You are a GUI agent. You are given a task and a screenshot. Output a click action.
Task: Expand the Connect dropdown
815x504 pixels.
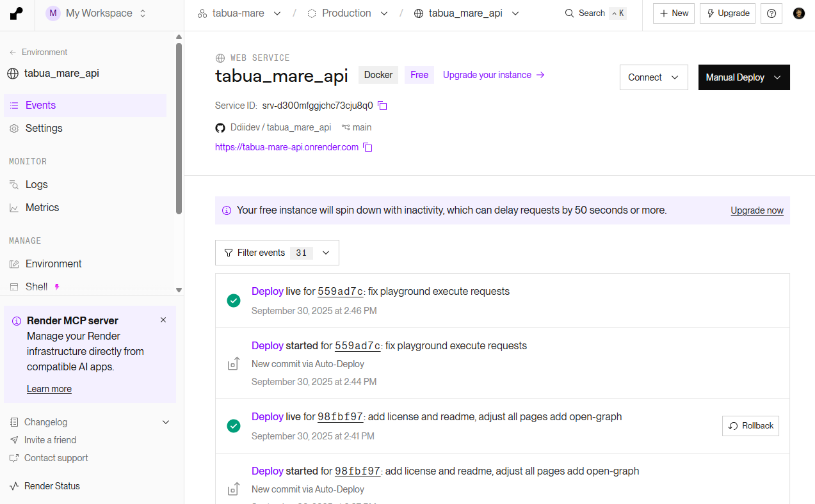click(x=653, y=77)
